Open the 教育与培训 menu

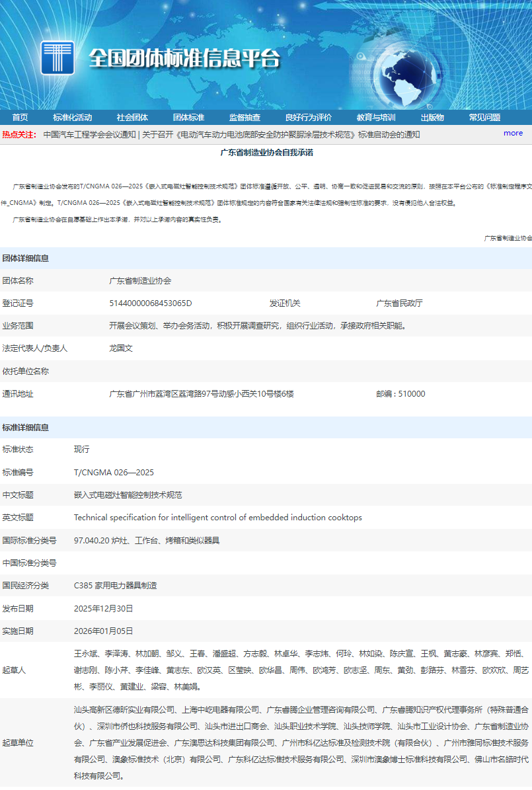(375, 118)
